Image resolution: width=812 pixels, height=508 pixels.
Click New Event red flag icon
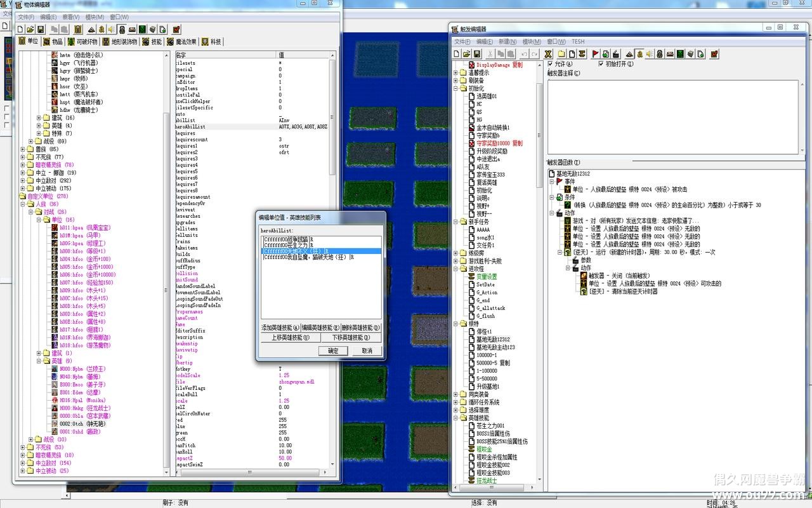coord(595,54)
